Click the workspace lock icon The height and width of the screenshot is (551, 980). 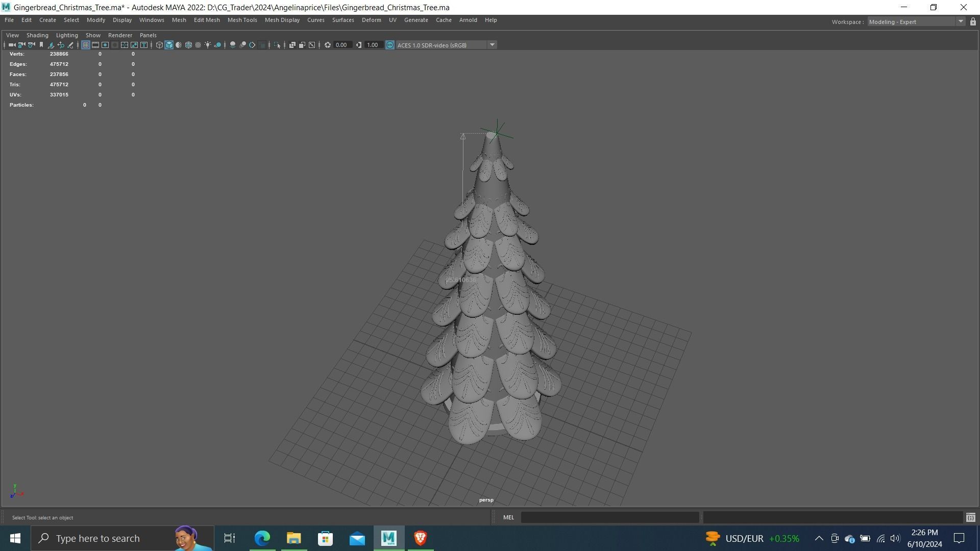(x=973, y=21)
